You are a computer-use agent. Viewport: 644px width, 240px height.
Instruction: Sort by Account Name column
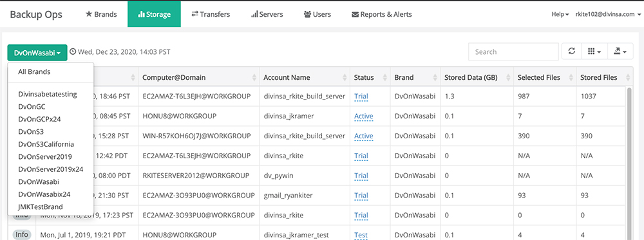(305, 77)
